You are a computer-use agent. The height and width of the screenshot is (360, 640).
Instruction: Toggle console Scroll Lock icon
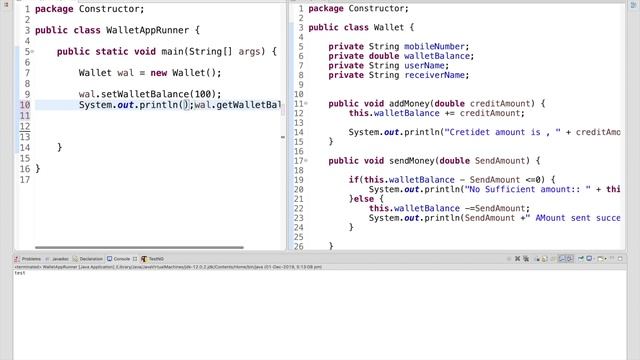pos(544,259)
